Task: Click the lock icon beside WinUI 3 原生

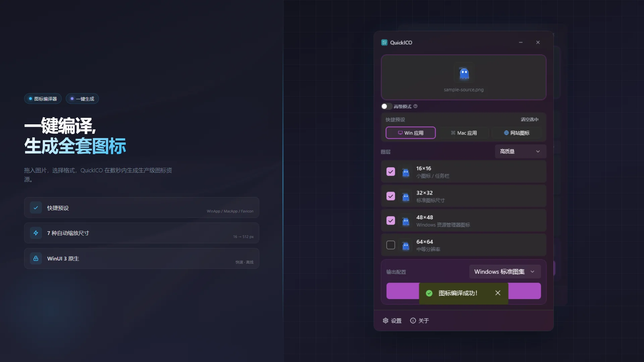Action: [36, 258]
